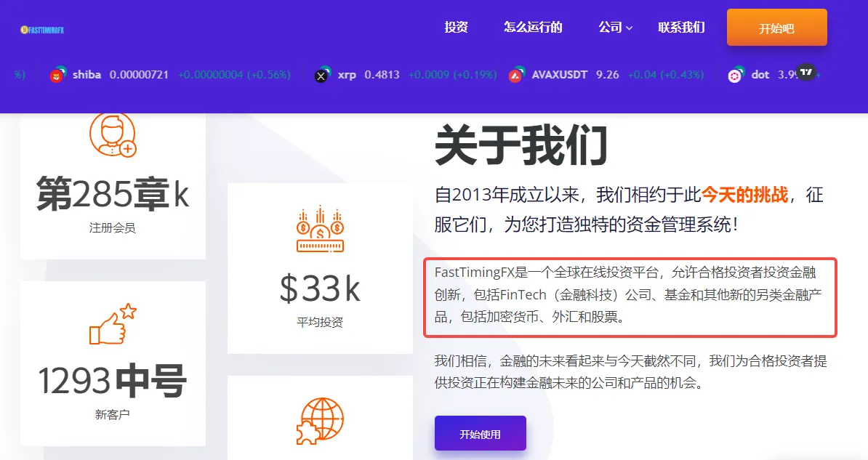Screen dimensions: 868x460
Task: Click the 注册会员 label
Action: [x=113, y=227]
